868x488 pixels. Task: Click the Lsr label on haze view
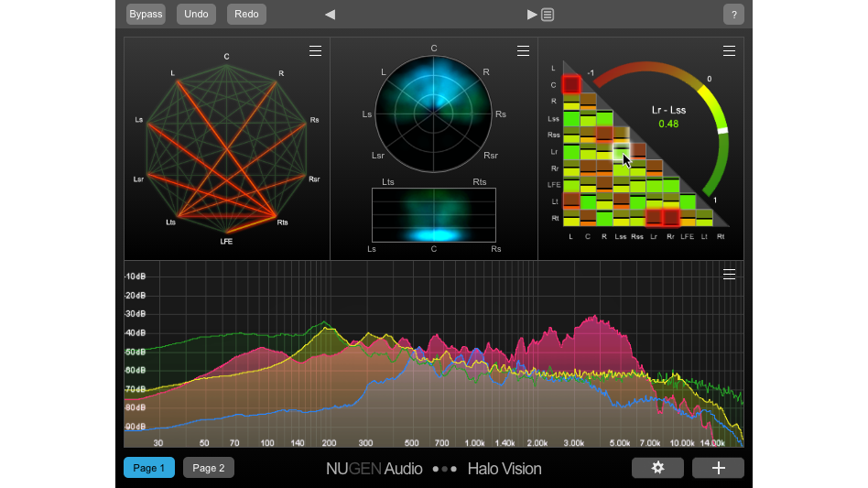[x=378, y=156]
